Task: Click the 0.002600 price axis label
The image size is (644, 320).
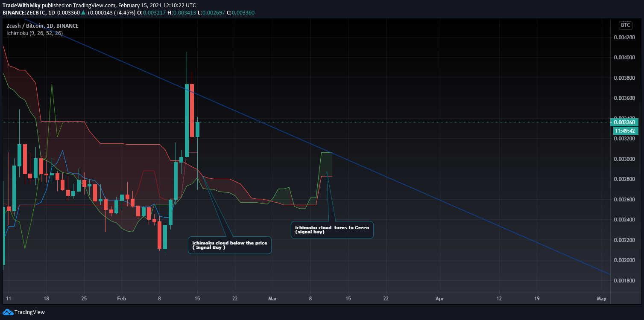Action: [624, 199]
